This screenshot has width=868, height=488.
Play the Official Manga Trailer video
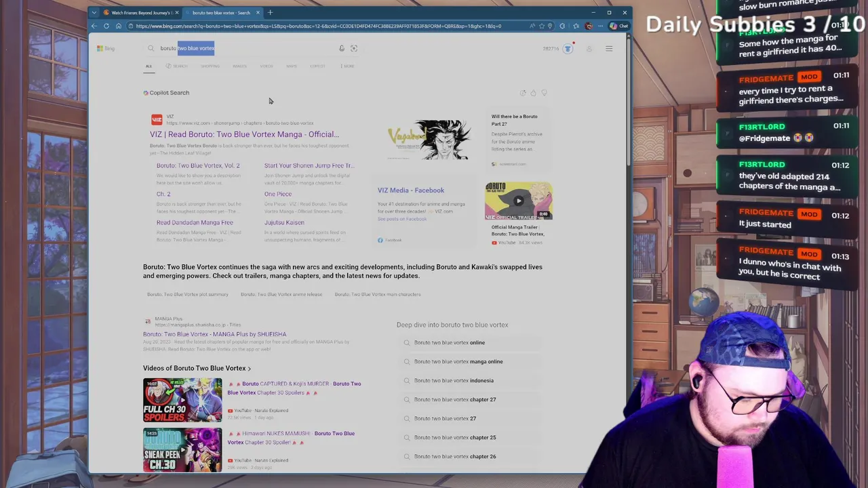[x=519, y=201]
